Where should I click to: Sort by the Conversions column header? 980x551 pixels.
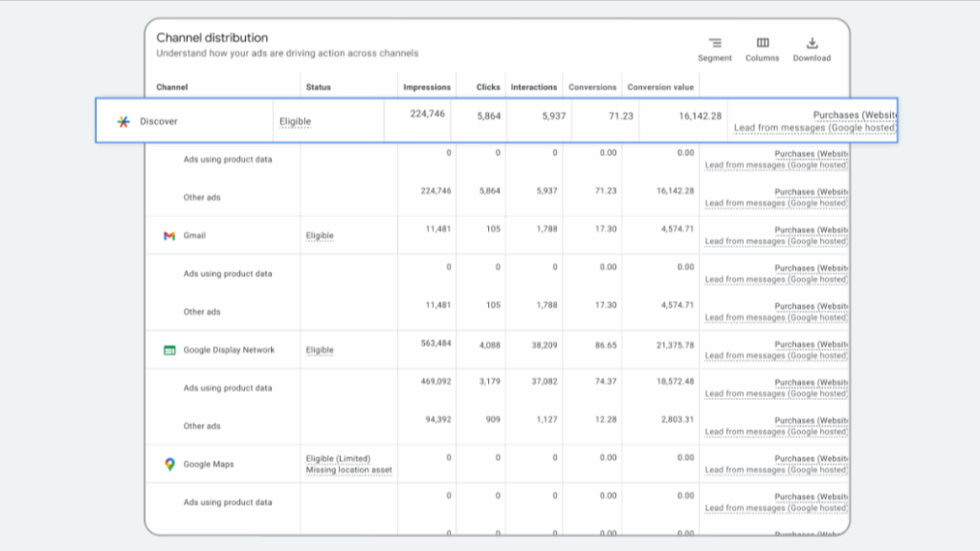coord(592,87)
